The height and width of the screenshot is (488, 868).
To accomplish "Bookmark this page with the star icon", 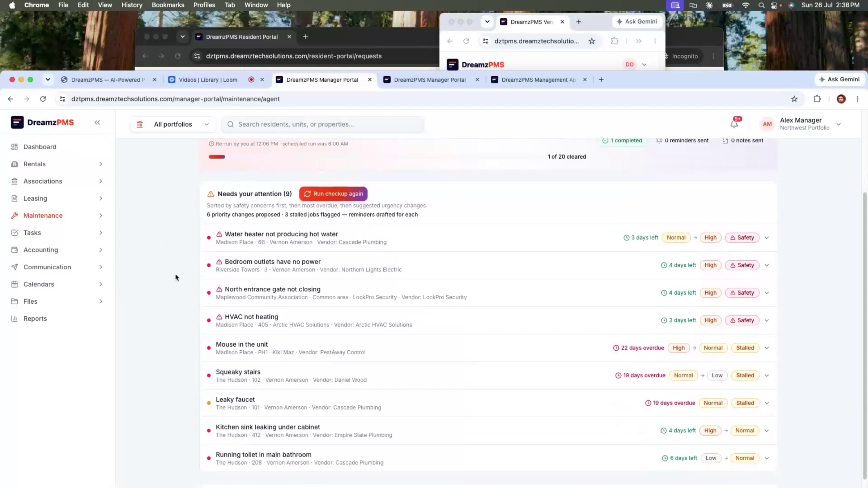I will (x=794, y=99).
